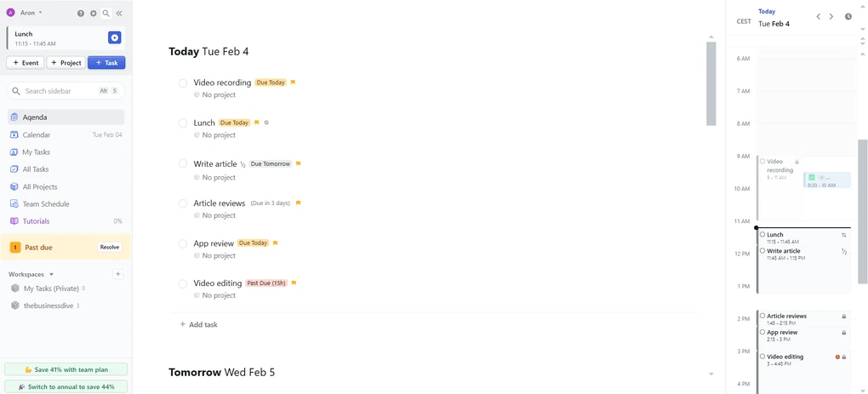Open settings gear in sidebar header
This screenshot has height=394, width=868.
pos(94,14)
